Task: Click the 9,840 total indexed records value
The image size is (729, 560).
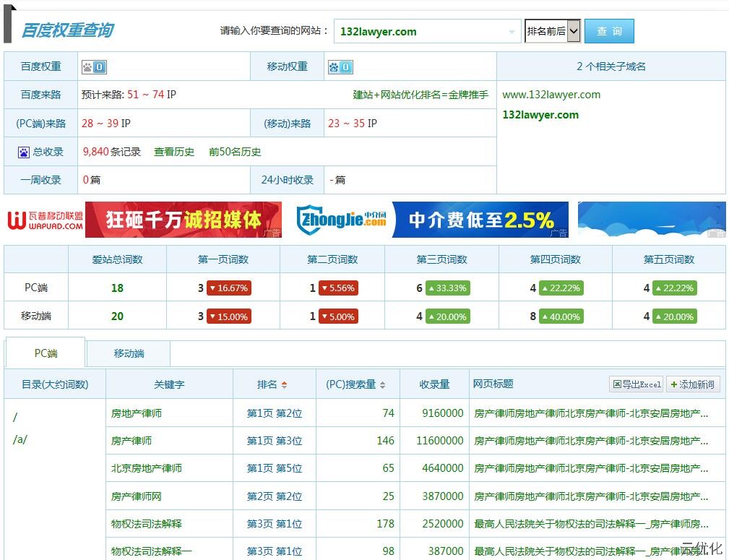Action: 96,152
